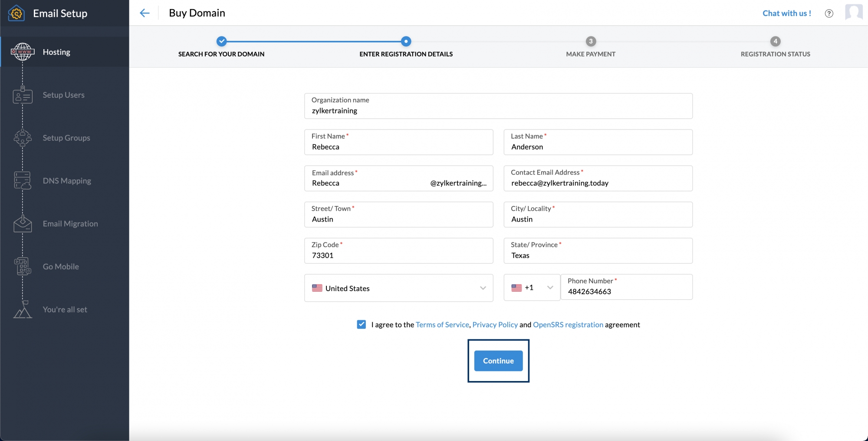Click the email domain suffix @zylkertraining selector
The image size is (868, 441).
click(x=458, y=183)
